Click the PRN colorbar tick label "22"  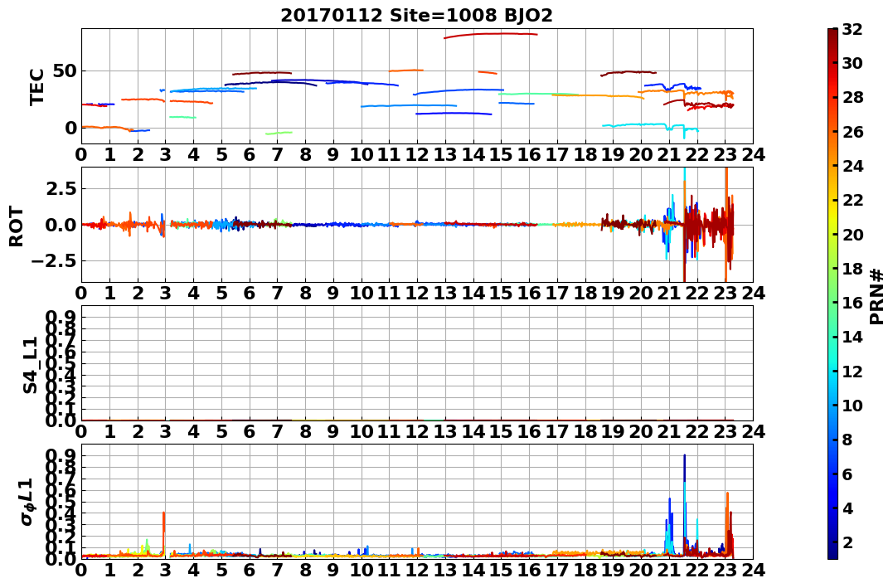[852, 200]
